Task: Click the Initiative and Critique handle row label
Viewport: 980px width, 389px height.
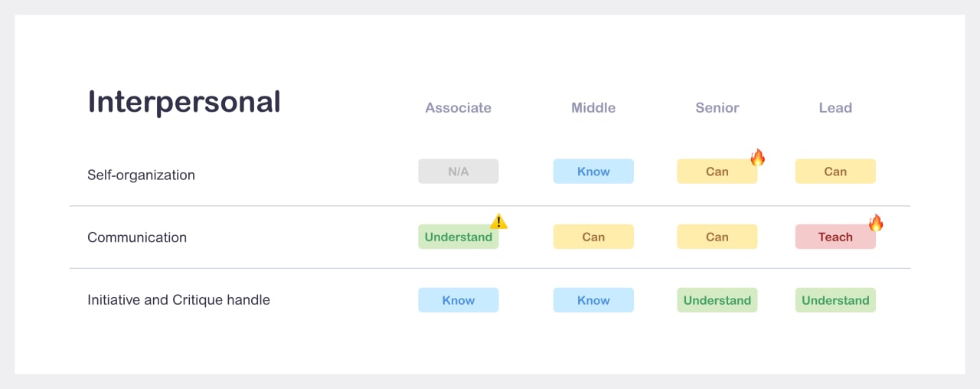Action: (x=178, y=300)
